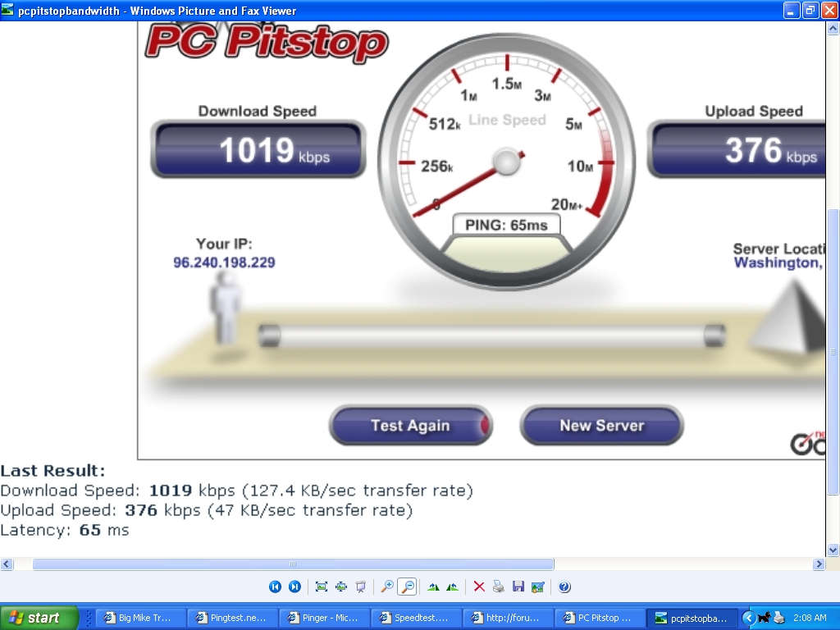Click the horizontal scrollbar right arrow
The image size is (840, 630).
819,564
